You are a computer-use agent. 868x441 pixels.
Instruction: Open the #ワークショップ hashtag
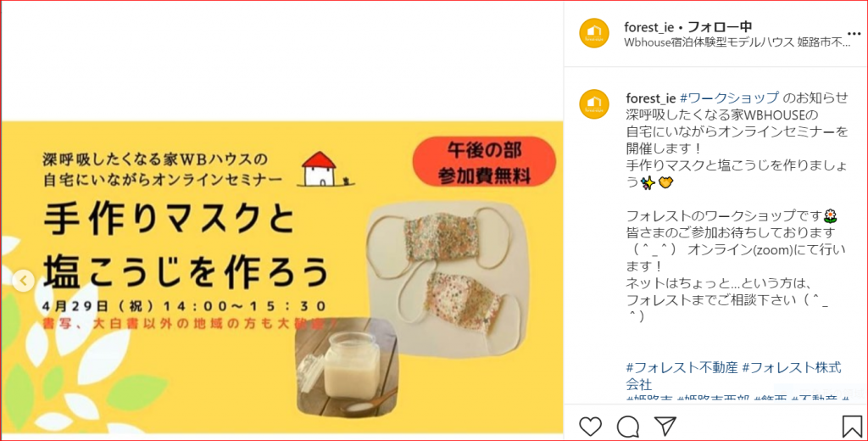(x=729, y=98)
